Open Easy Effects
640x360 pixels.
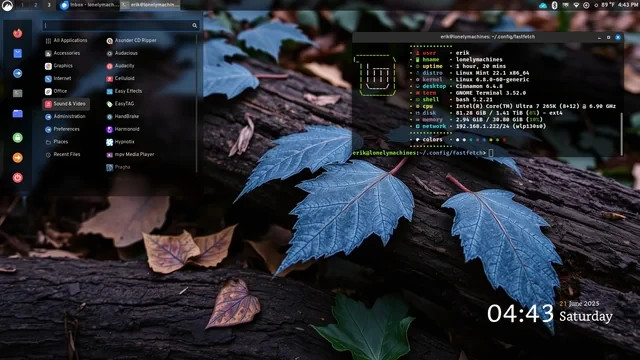click(124, 91)
